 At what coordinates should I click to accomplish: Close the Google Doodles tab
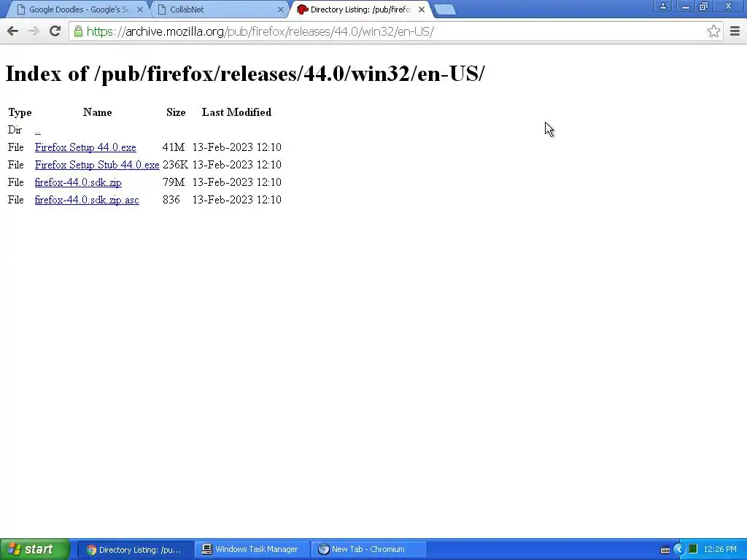point(140,9)
